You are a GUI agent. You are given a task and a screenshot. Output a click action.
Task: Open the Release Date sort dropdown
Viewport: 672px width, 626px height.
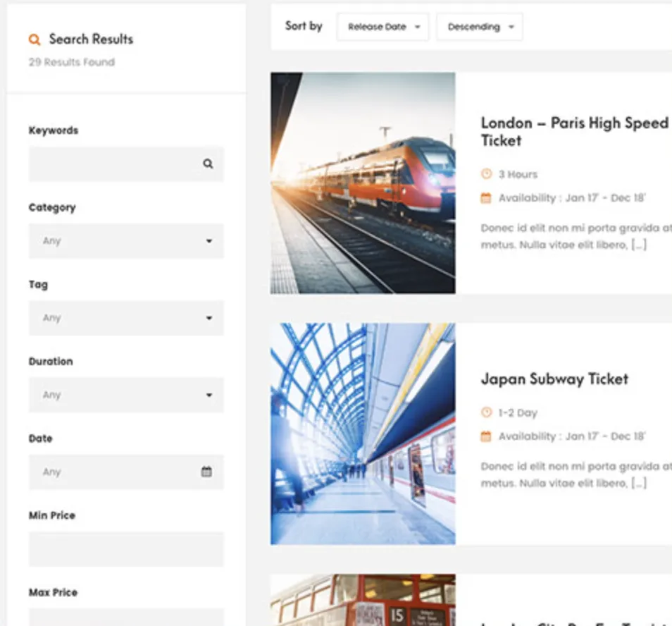pos(382,27)
